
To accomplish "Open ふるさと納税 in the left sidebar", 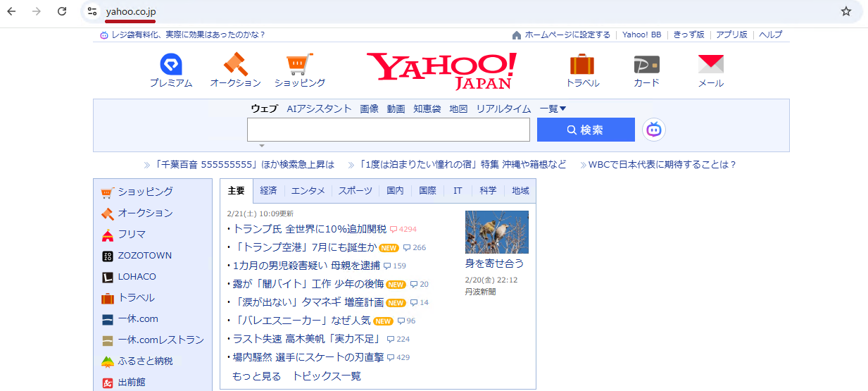I will tap(145, 361).
